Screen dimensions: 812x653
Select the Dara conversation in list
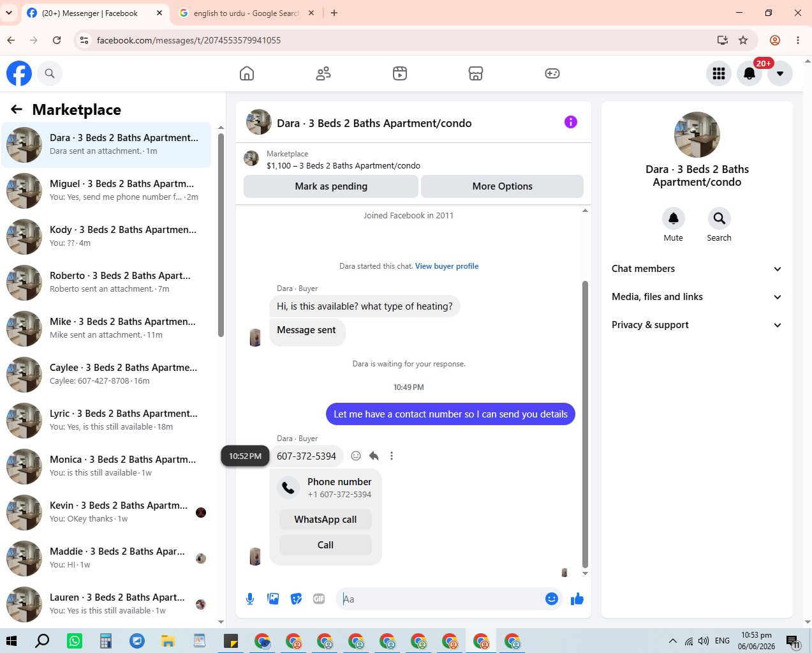(107, 145)
